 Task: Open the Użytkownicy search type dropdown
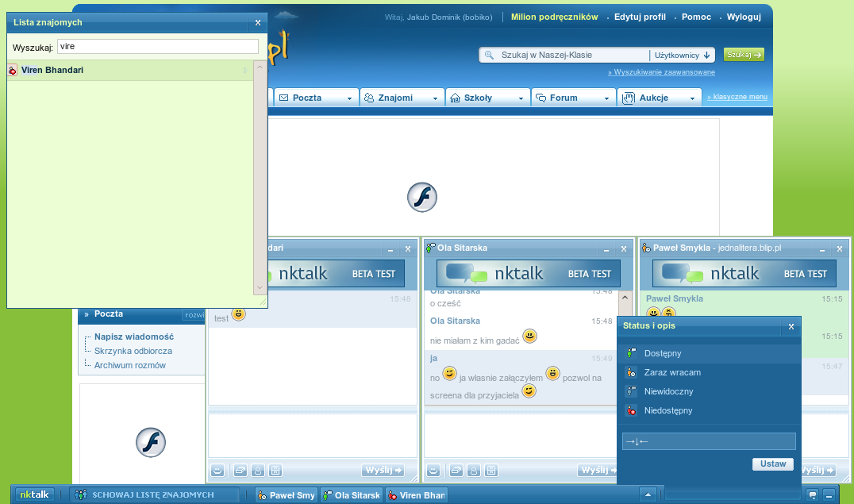click(682, 55)
